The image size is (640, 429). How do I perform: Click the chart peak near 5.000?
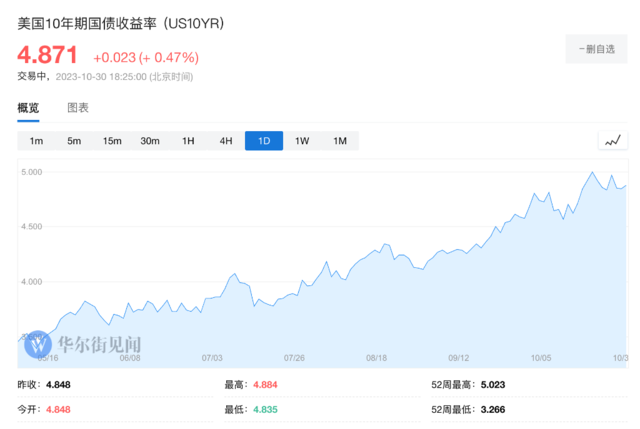coord(593,173)
